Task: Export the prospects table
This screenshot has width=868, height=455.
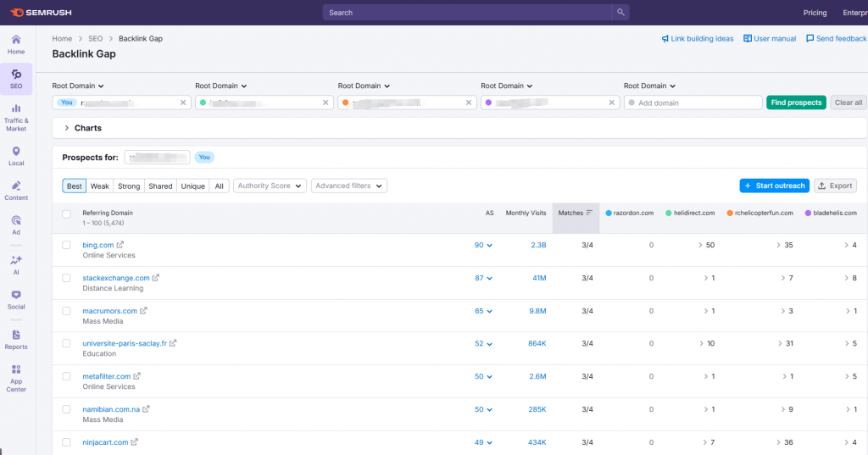Action: 835,186
